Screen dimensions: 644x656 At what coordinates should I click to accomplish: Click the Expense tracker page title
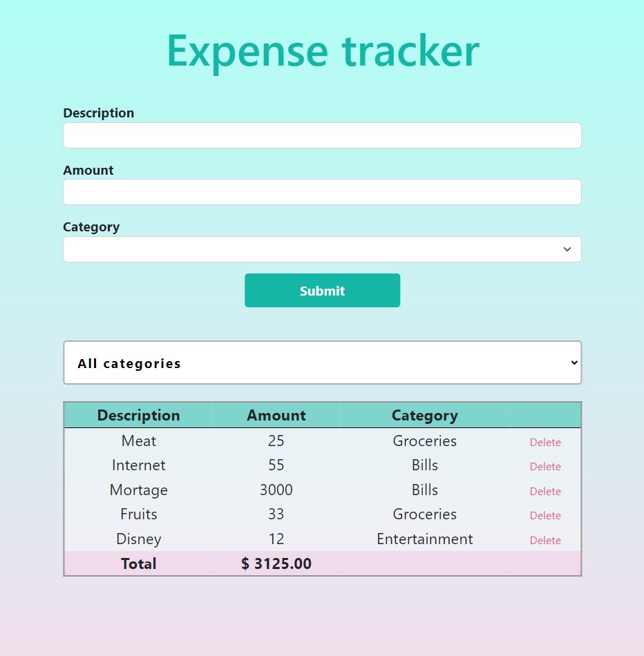pos(322,51)
